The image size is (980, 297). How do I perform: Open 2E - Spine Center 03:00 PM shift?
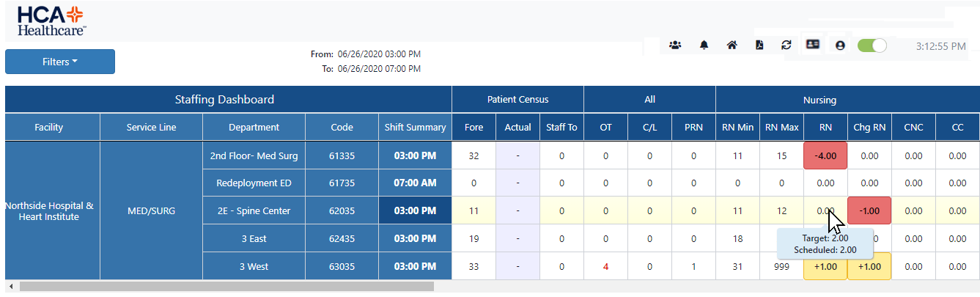[415, 211]
